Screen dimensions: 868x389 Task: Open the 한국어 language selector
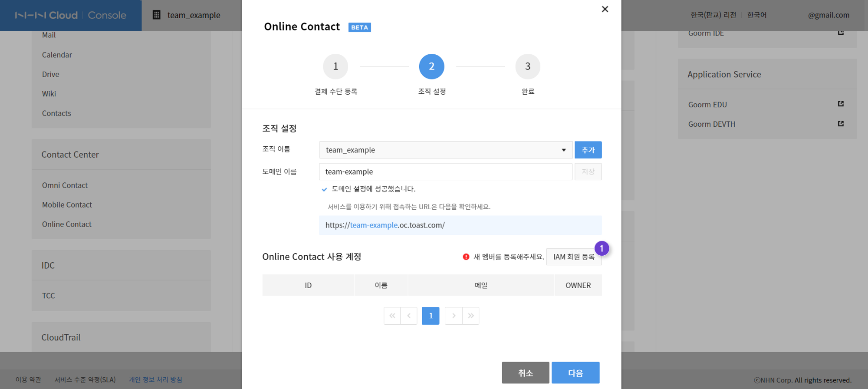point(757,15)
